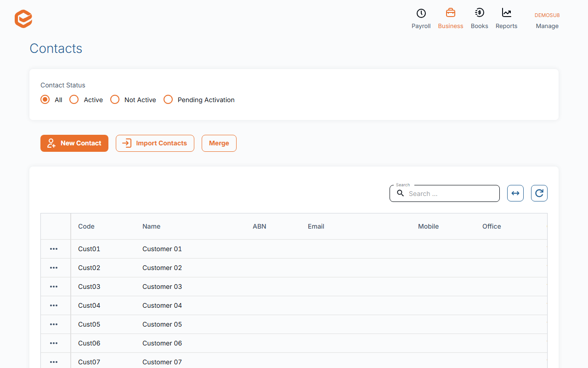This screenshot has height=368, width=588.
Task: Open row actions for Cust04
Action: tap(54, 305)
